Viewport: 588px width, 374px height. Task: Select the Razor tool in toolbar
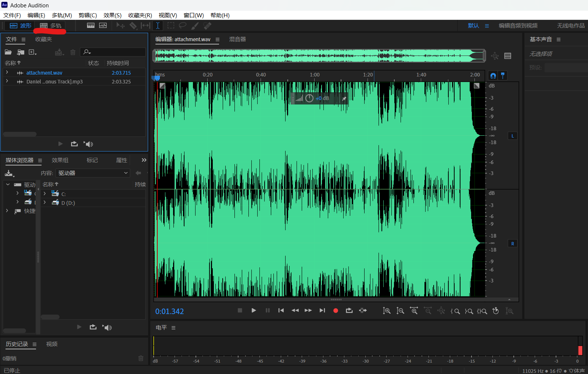click(133, 26)
